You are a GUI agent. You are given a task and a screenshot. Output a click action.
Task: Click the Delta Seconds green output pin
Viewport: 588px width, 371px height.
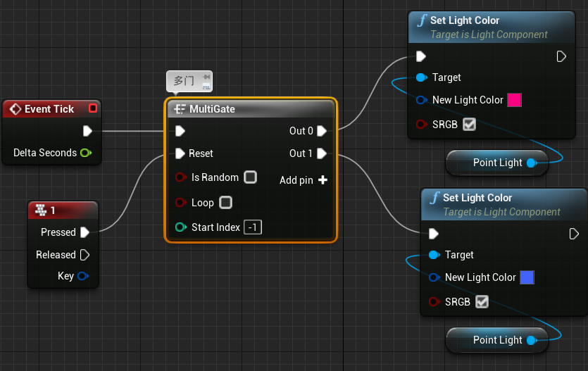[x=86, y=153]
